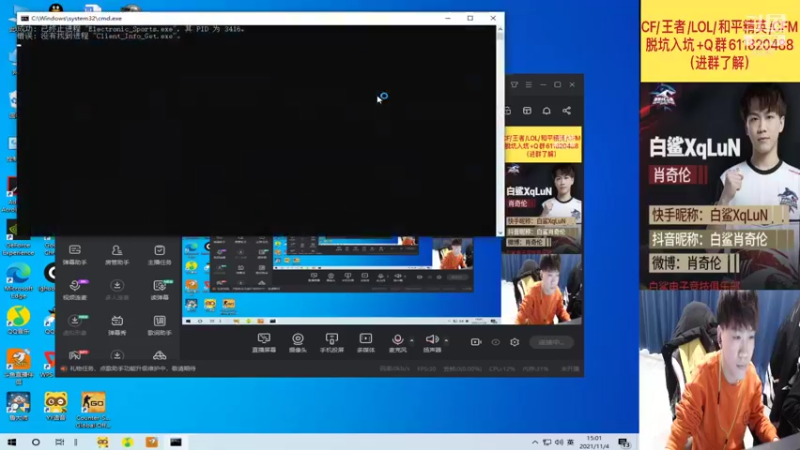Open the green-yellow swirl desktop shortcut

(x=18, y=320)
